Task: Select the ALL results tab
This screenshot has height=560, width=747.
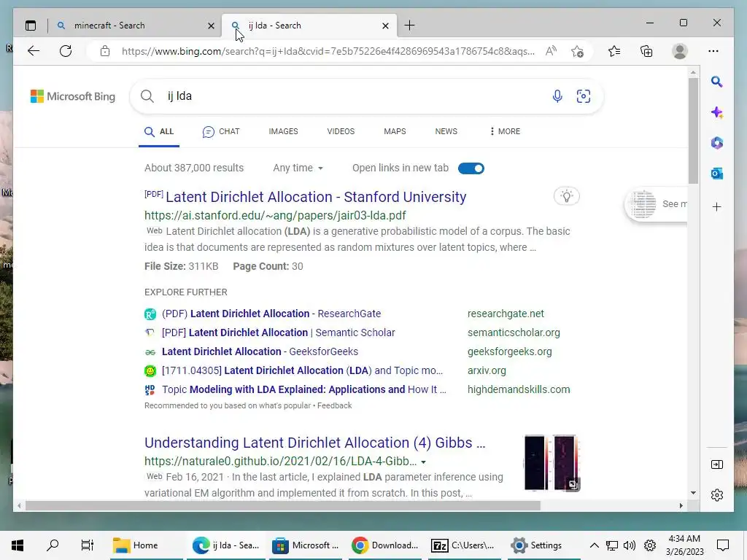Action: coord(159,131)
